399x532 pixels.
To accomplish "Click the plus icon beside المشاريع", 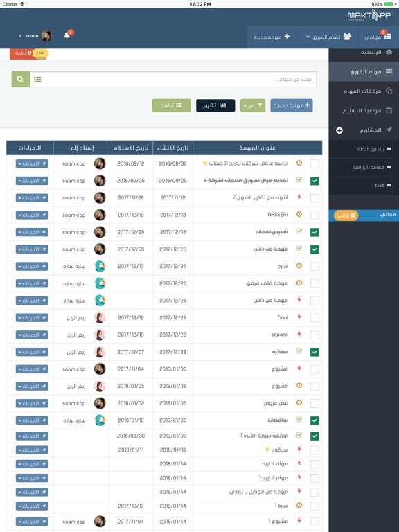I will tap(339, 130).
